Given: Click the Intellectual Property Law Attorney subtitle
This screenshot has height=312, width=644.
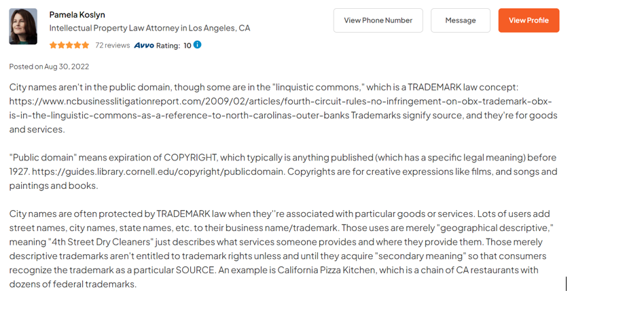Looking at the screenshot, I should coord(149,29).
